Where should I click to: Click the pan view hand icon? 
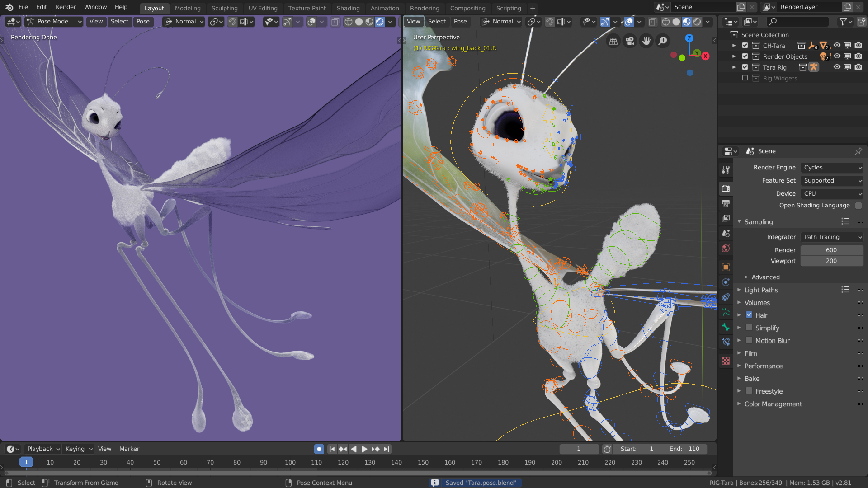click(x=646, y=42)
